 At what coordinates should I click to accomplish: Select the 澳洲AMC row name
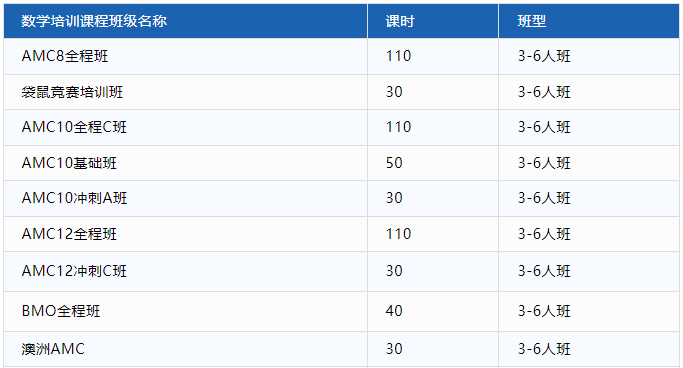[53, 349]
